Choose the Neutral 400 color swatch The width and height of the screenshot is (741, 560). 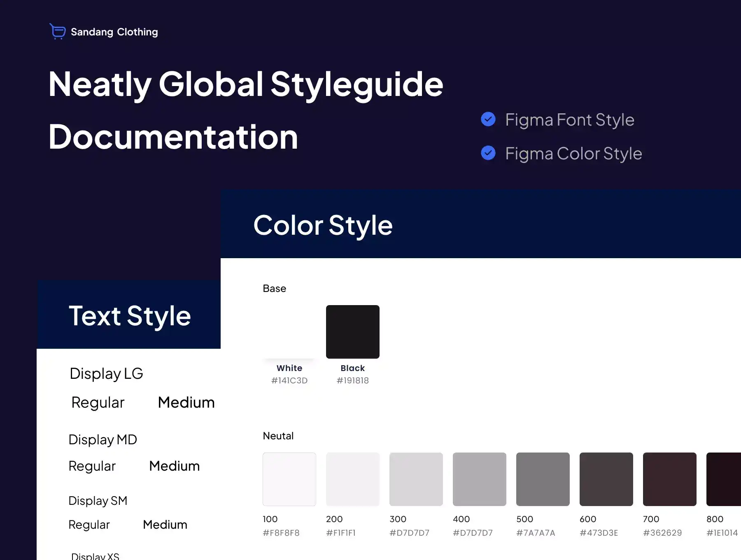479,479
